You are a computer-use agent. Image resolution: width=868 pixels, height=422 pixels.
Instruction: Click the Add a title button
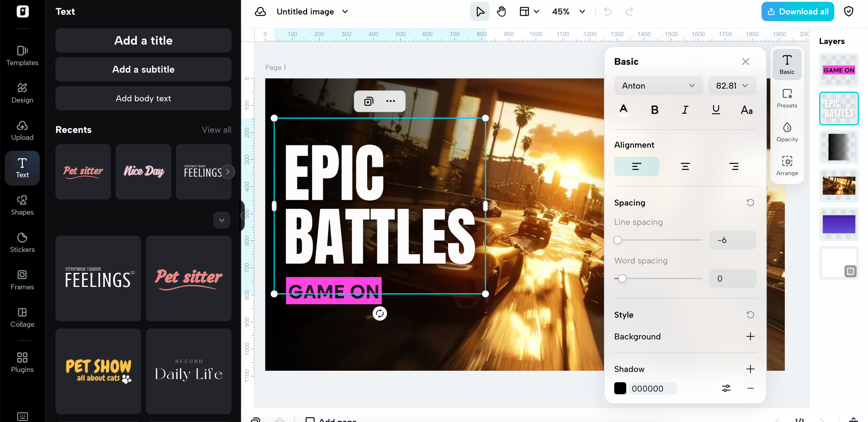pyautogui.click(x=143, y=40)
